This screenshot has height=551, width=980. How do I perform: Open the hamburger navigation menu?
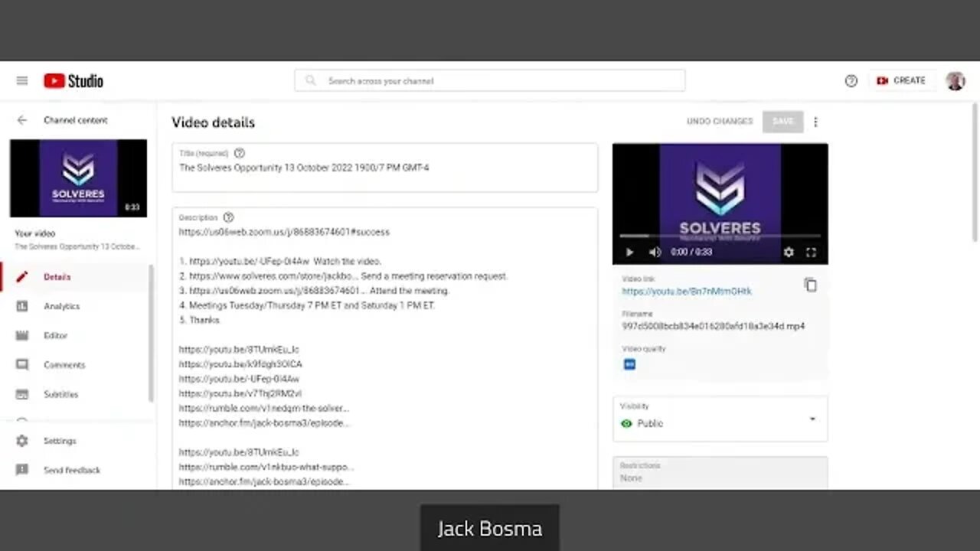[x=22, y=80]
